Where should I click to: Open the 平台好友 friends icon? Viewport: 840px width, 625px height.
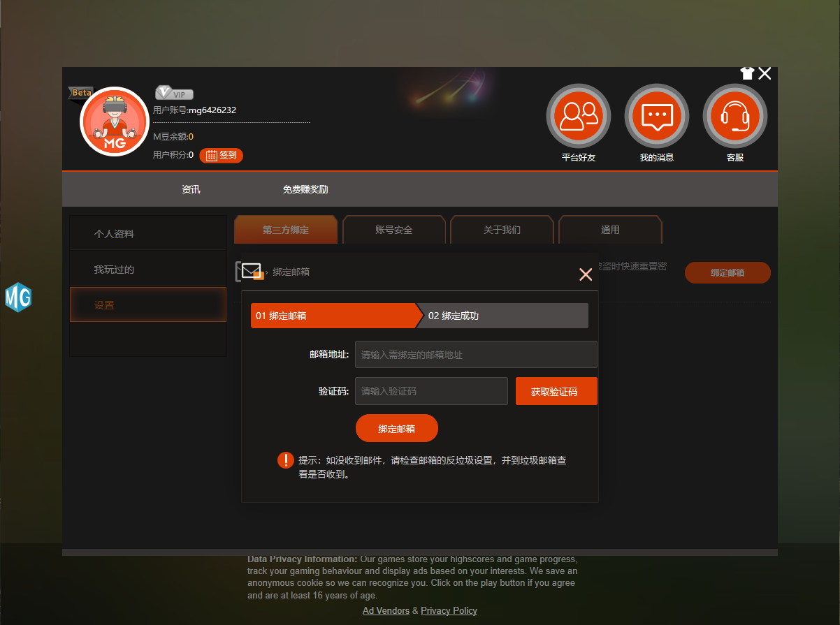pyautogui.click(x=578, y=117)
